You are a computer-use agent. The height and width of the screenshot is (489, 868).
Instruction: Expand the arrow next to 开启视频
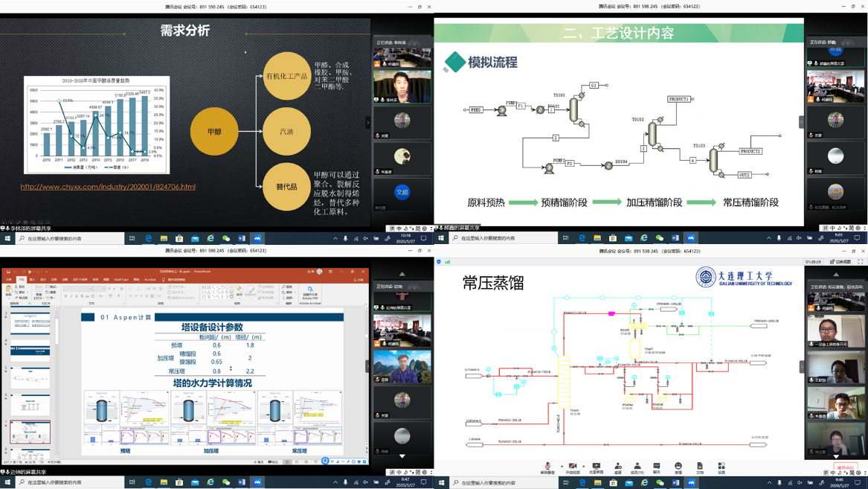pos(584,467)
